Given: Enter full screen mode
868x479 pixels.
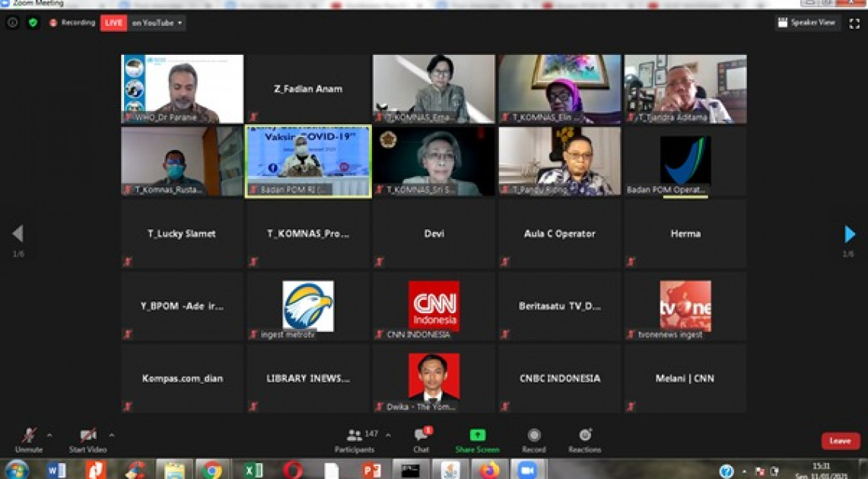Looking at the screenshot, I should 854,23.
